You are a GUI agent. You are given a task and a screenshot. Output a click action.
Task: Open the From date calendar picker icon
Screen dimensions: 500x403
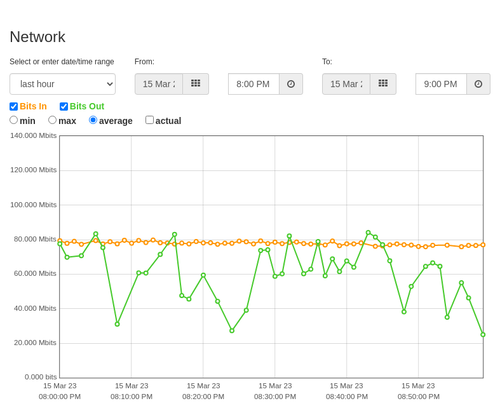click(196, 84)
